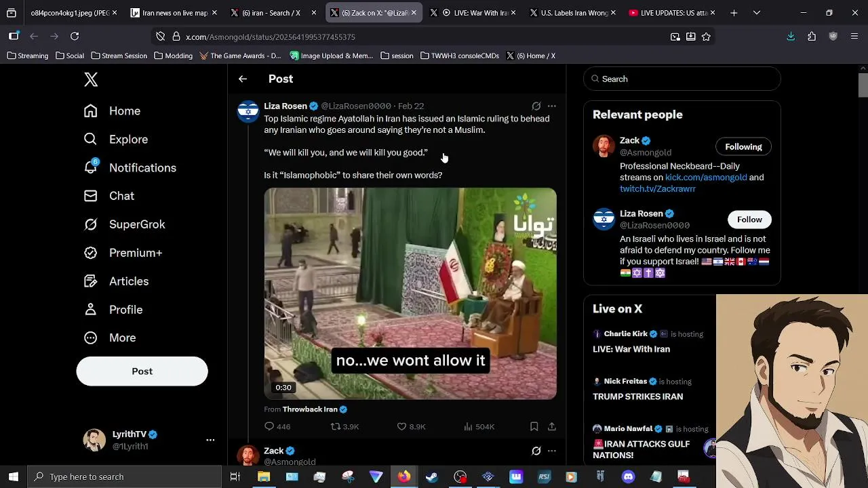Open kick.com/asmongold link
Viewport: 868px width, 488px height.
click(x=706, y=178)
